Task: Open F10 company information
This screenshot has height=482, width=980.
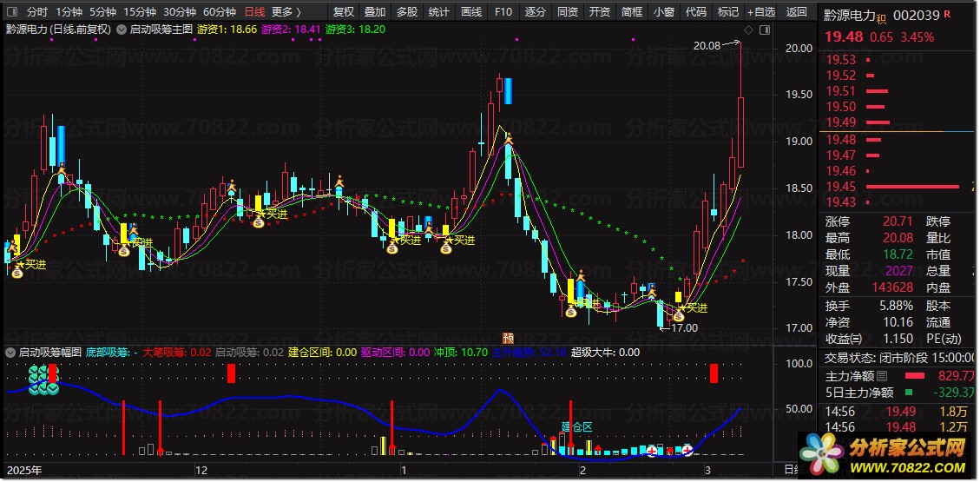Action: coord(503,12)
